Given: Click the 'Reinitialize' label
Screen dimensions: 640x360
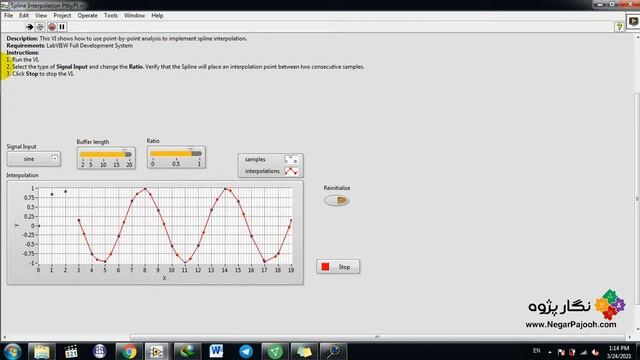Looking at the screenshot, I should tap(337, 188).
